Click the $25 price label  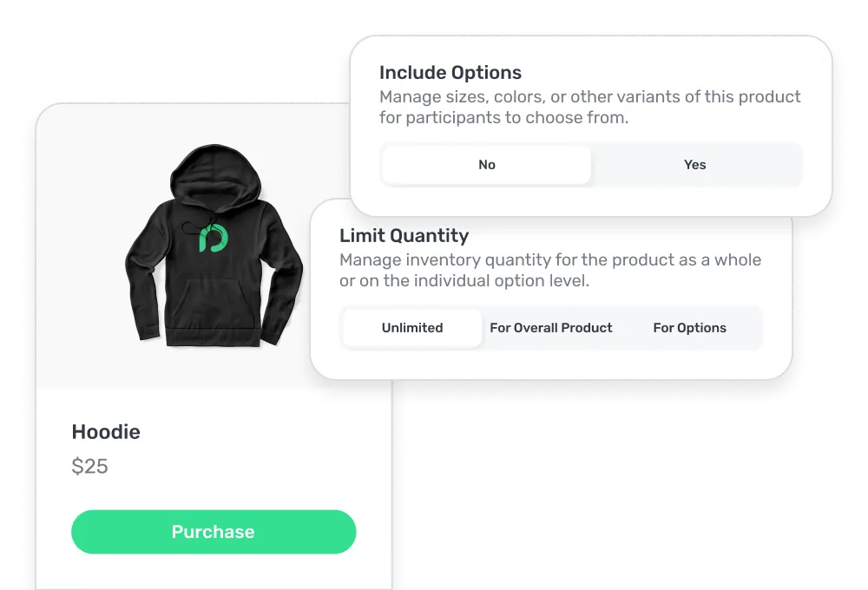[90, 466]
